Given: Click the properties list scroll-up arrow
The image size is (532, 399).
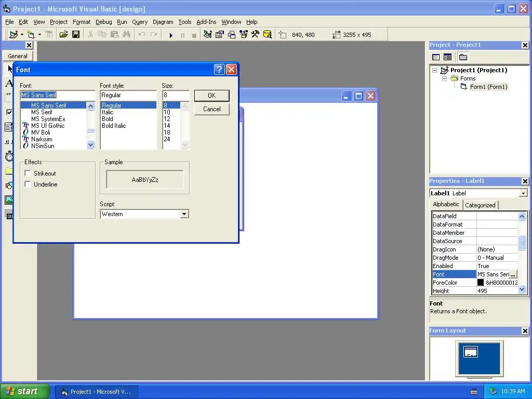Looking at the screenshot, I should 522,216.
